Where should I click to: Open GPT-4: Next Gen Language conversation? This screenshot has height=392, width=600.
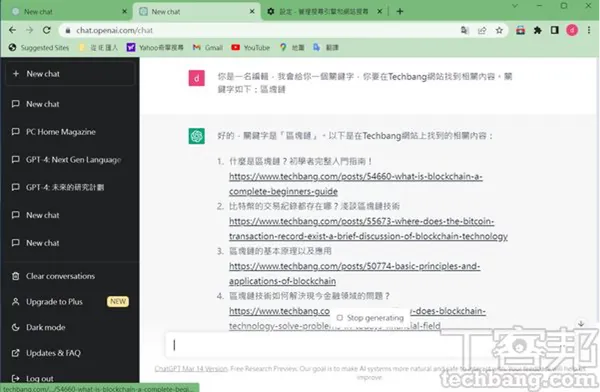(x=70, y=160)
